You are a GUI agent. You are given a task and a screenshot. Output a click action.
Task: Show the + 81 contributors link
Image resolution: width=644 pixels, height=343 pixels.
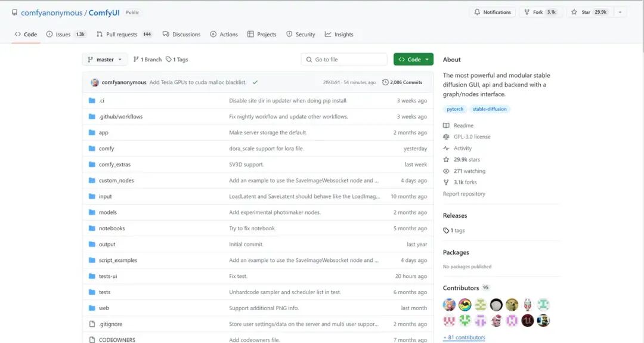[x=464, y=338]
